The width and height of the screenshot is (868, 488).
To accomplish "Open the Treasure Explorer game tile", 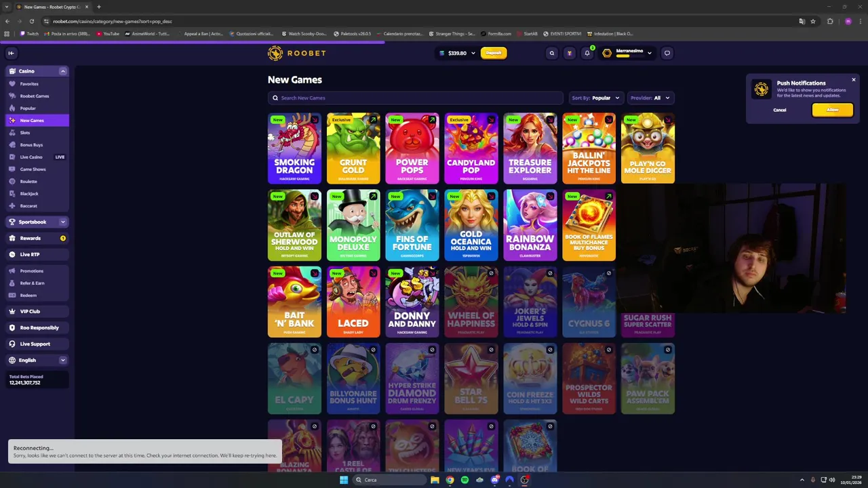I will point(530,148).
